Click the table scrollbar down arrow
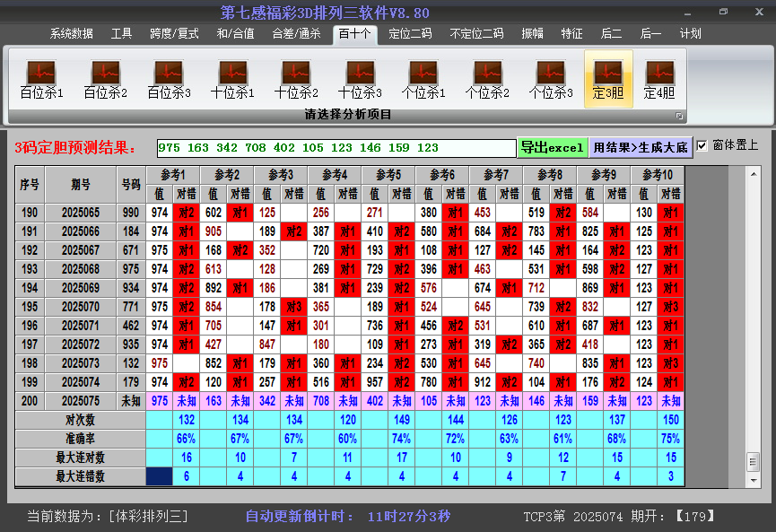Viewport: 776px width, 532px height. click(x=754, y=480)
